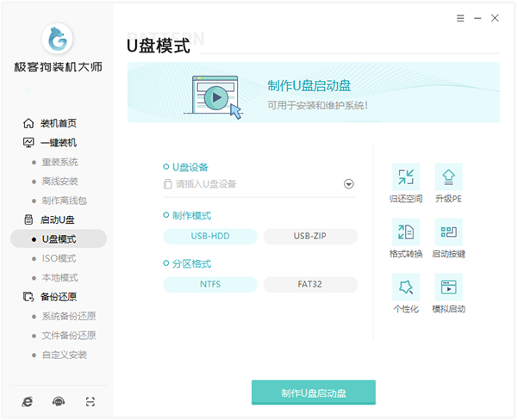This screenshot has width=517, height=420.
Task: Click the 极客狗装机大师 app title text
Action: (58, 67)
